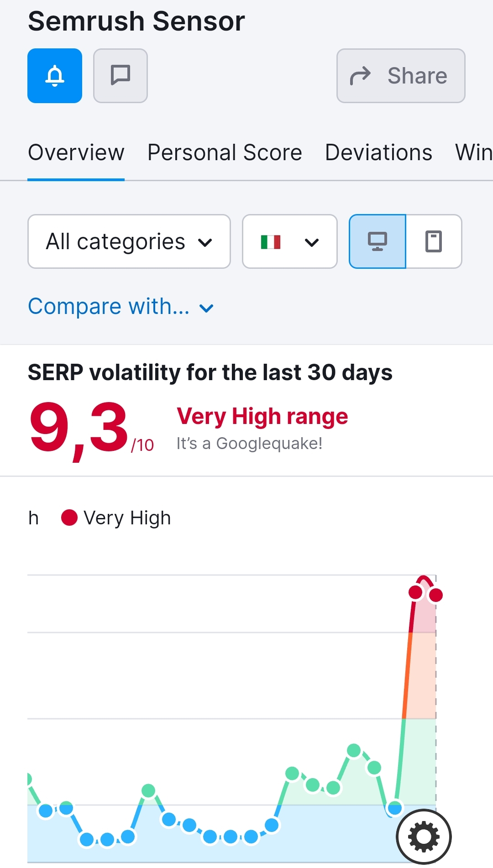The width and height of the screenshot is (493, 868).
Task: Expand the All categories dropdown
Action: pos(129,241)
